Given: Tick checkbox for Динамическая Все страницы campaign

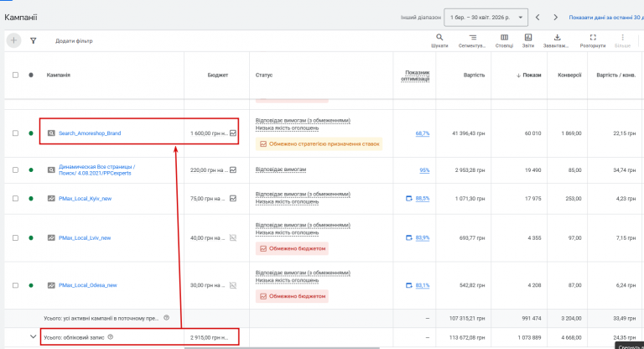Looking at the screenshot, I should [15, 169].
